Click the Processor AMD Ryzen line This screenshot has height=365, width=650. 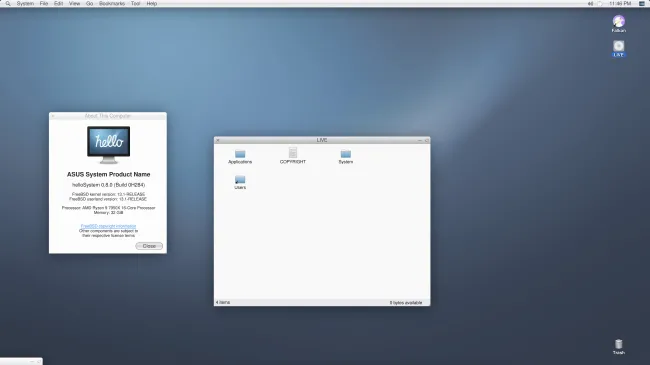109,208
